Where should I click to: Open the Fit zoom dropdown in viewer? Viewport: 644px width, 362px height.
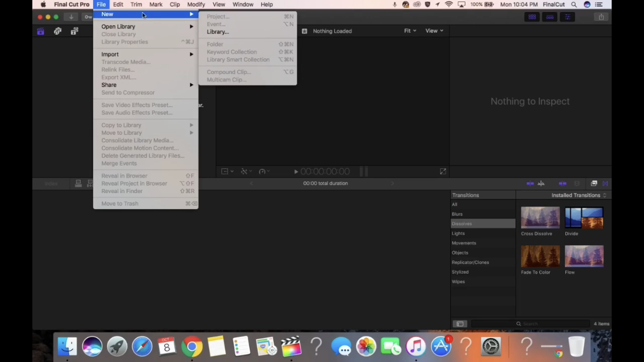point(410,30)
